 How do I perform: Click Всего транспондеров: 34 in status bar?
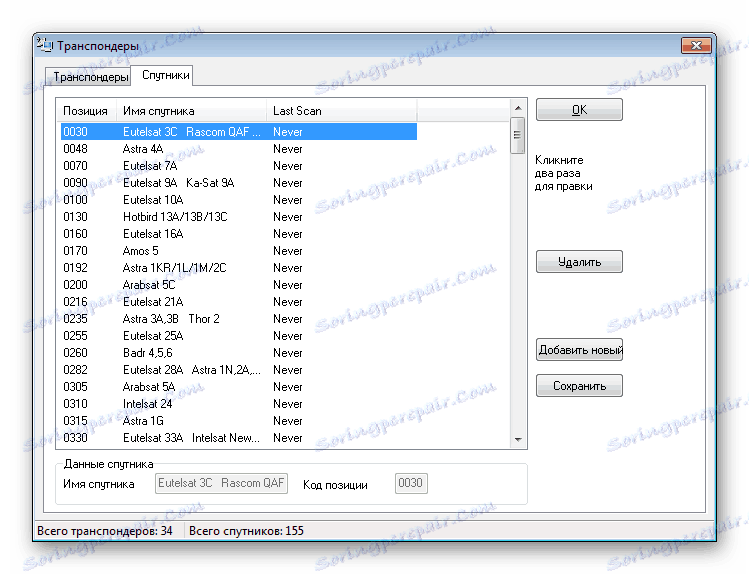tap(105, 531)
